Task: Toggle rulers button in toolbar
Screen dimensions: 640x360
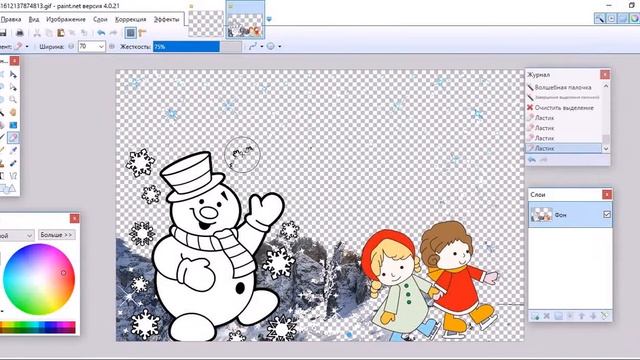Action: tap(142, 33)
